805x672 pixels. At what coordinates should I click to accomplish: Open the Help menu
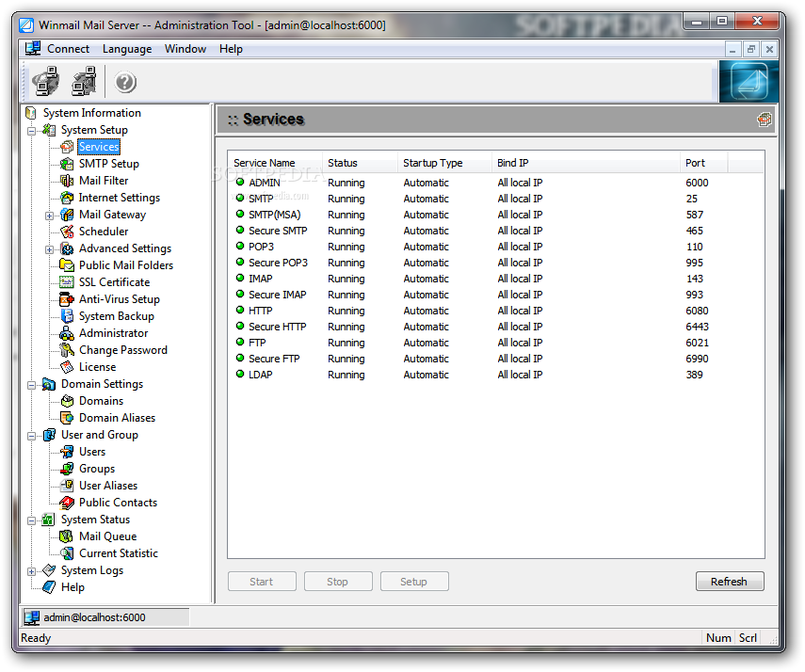click(x=231, y=49)
